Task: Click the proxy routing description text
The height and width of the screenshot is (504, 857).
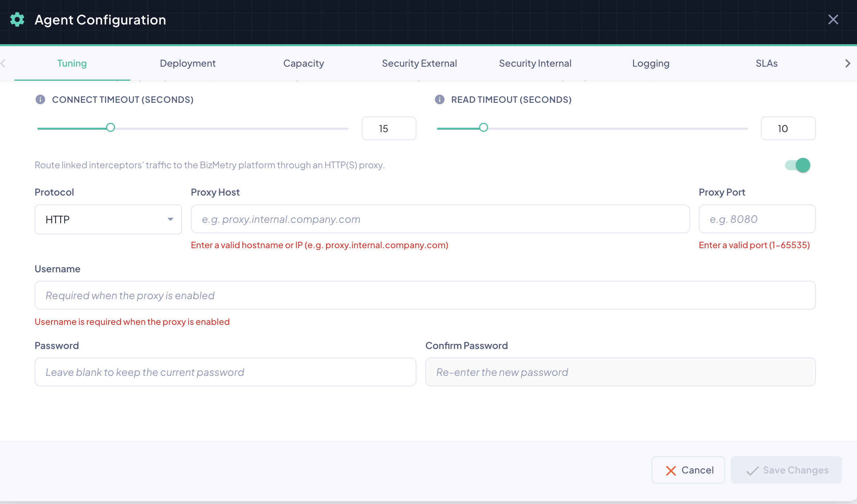Action: click(x=210, y=165)
